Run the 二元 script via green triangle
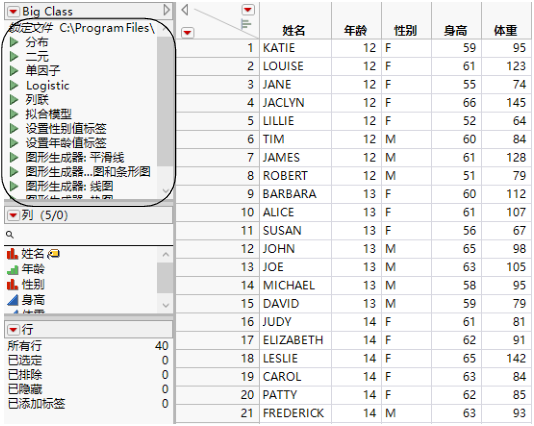The width and height of the screenshot is (534, 426). pos(14,57)
